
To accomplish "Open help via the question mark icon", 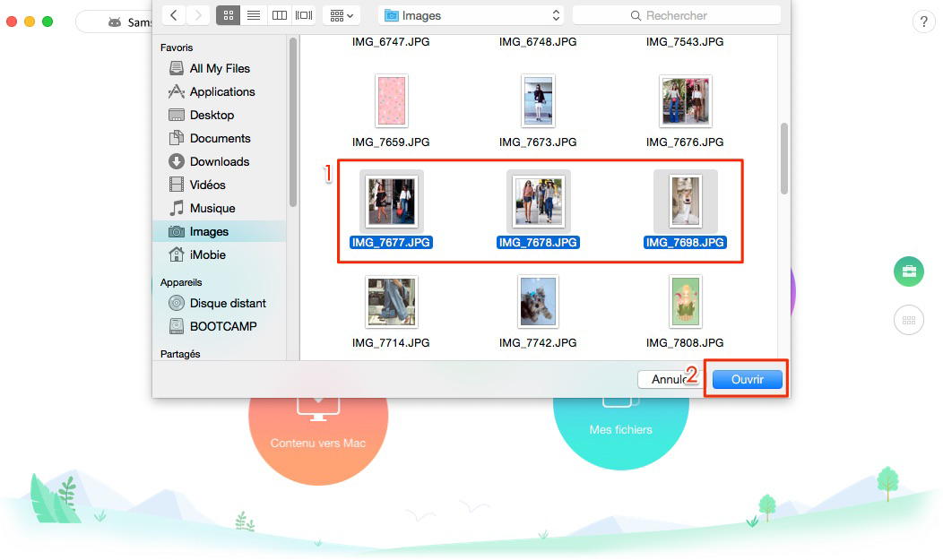I will click(x=924, y=22).
